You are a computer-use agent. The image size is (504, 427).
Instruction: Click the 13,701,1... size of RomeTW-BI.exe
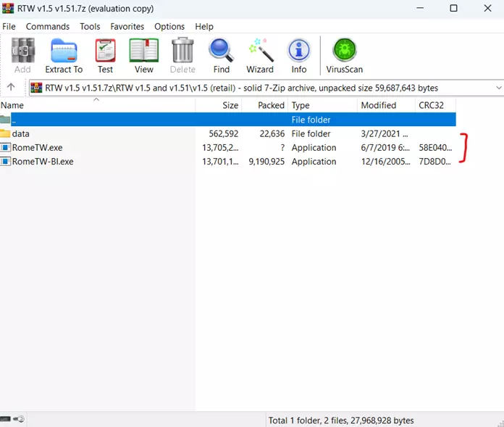click(x=220, y=161)
